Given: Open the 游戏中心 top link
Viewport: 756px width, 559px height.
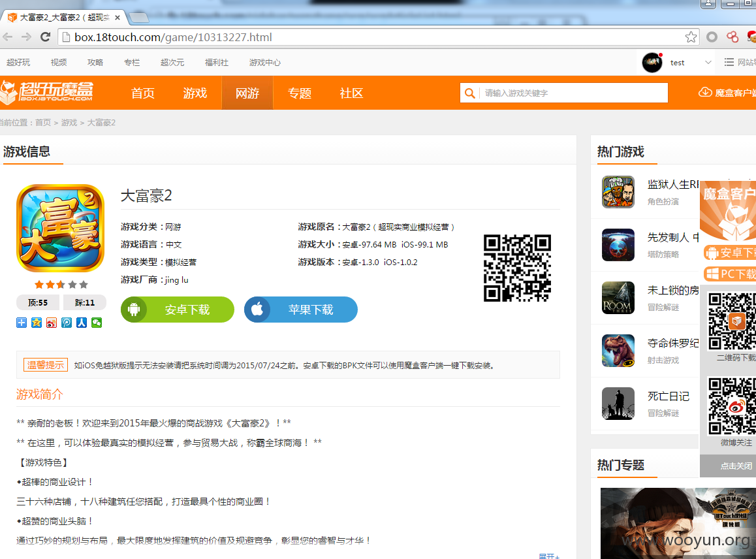Looking at the screenshot, I should pyautogui.click(x=264, y=62).
